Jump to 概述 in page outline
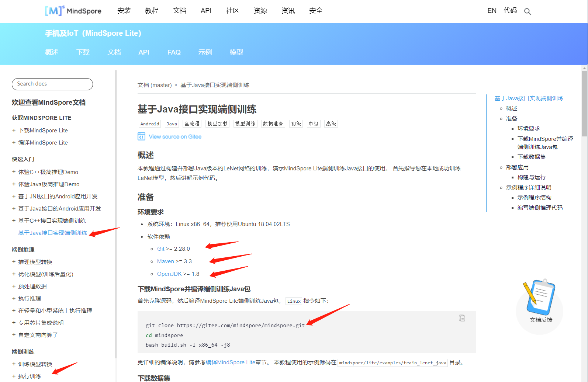 (512, 108)
